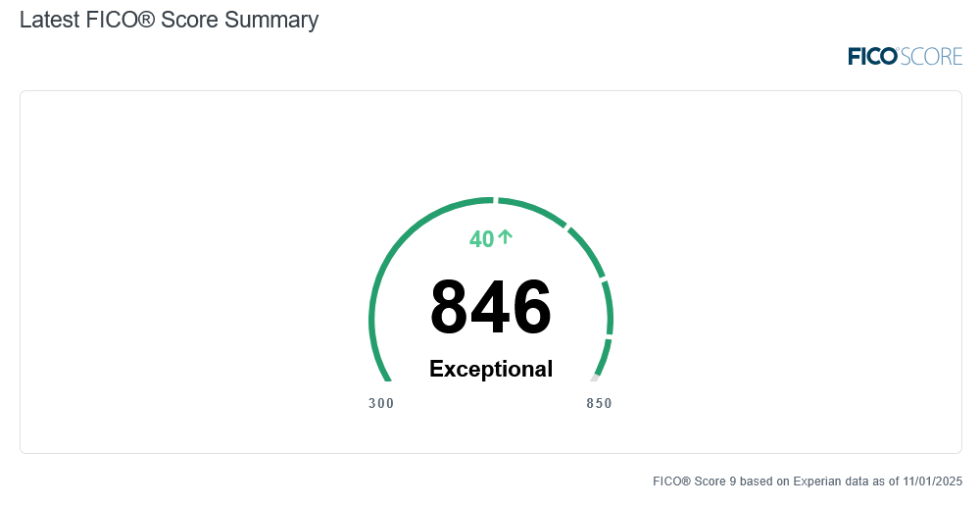Viewport: 980px width, 506px height.
Task: Click the 850 maximum score label
Action: (599, 404)
